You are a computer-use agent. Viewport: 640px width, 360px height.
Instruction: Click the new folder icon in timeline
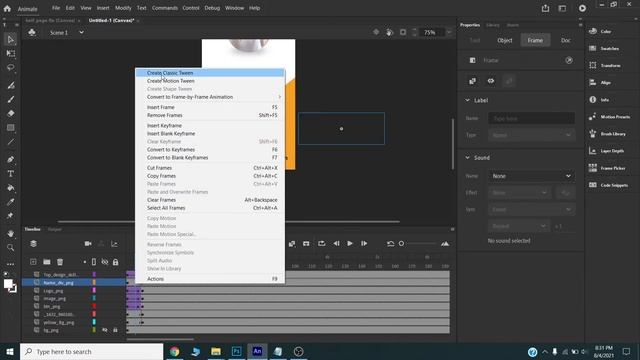coord(47,262)
